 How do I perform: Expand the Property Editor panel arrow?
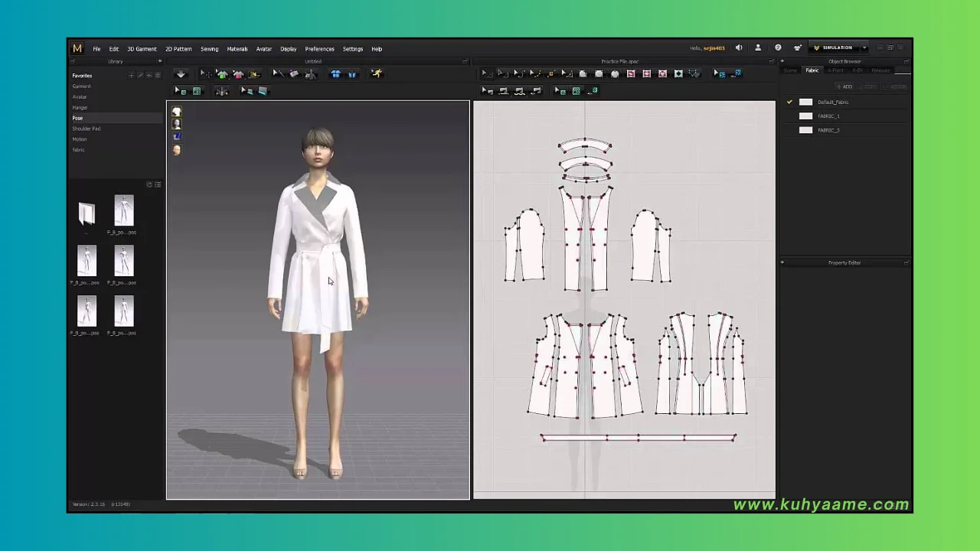coord(782,262)
